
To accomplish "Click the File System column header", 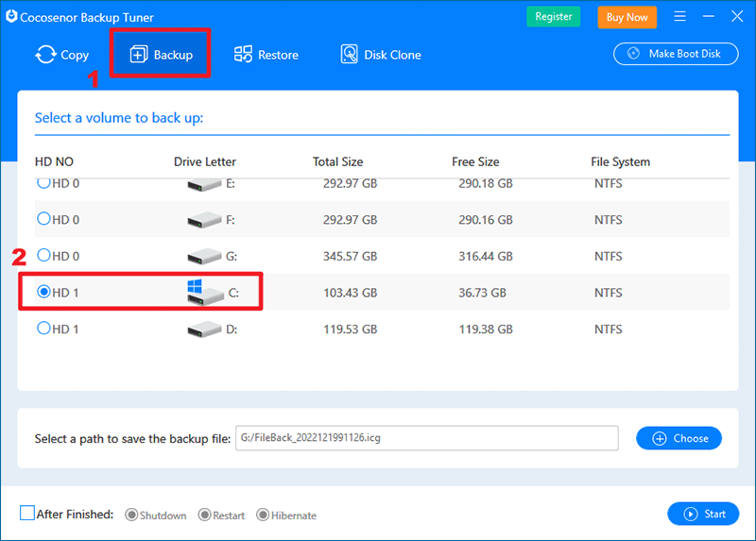I will [620, 161].
